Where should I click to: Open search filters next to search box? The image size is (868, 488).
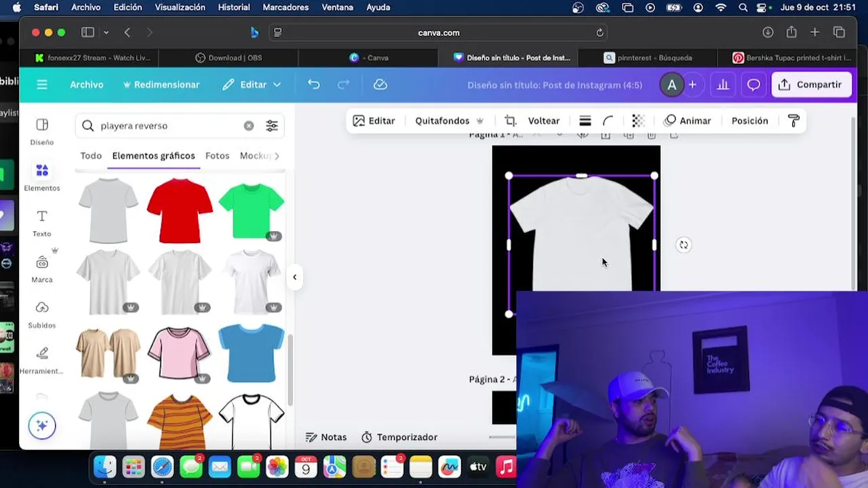click(272, 125)
